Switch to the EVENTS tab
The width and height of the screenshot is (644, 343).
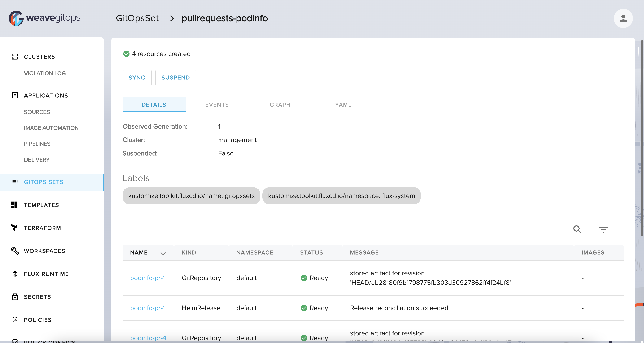click(x=217, y=105)
